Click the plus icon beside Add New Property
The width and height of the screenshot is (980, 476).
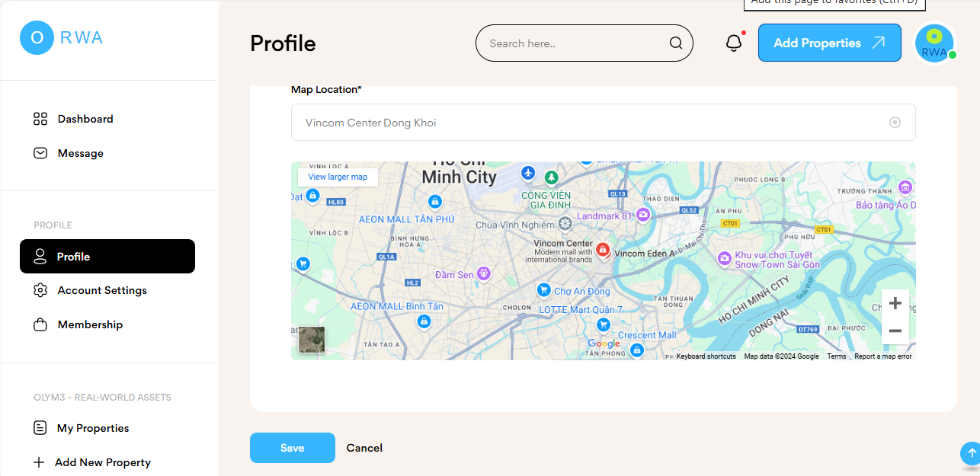click(39, 462)
